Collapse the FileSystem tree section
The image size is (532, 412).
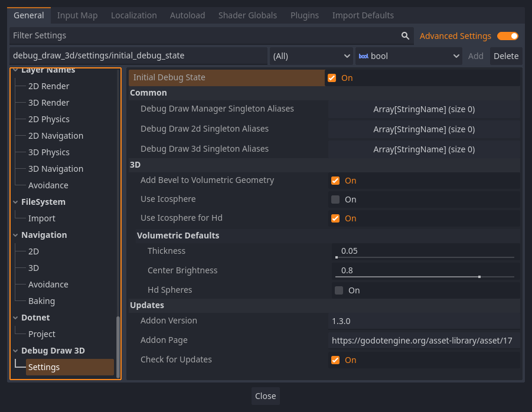click(x=15, y=202)
